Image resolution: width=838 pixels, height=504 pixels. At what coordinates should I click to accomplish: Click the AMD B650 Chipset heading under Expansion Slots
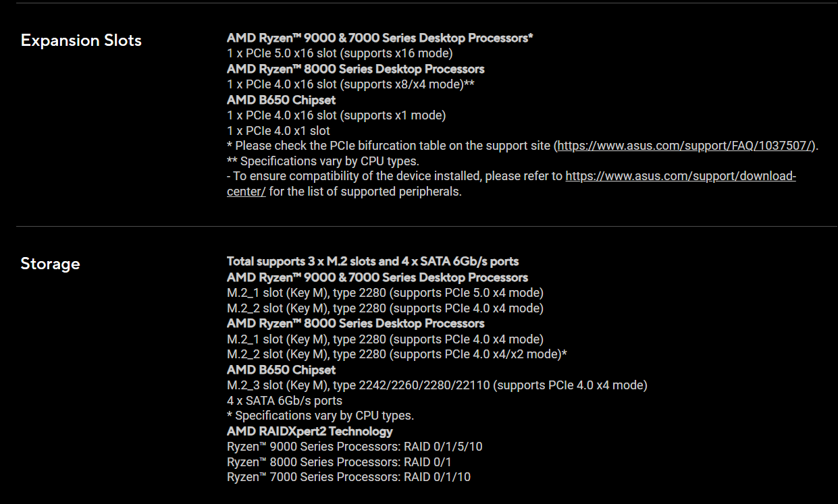(281, 100)
